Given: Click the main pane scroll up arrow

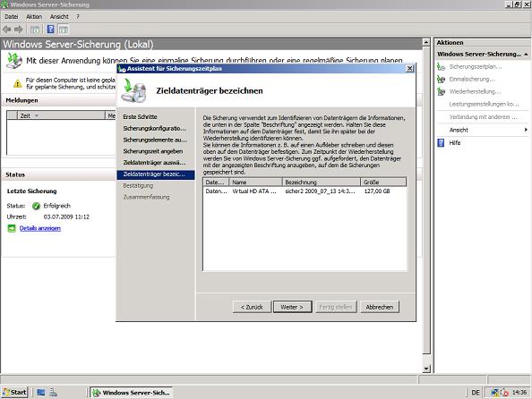Looking at the screenshot, I should pos(426,42).
